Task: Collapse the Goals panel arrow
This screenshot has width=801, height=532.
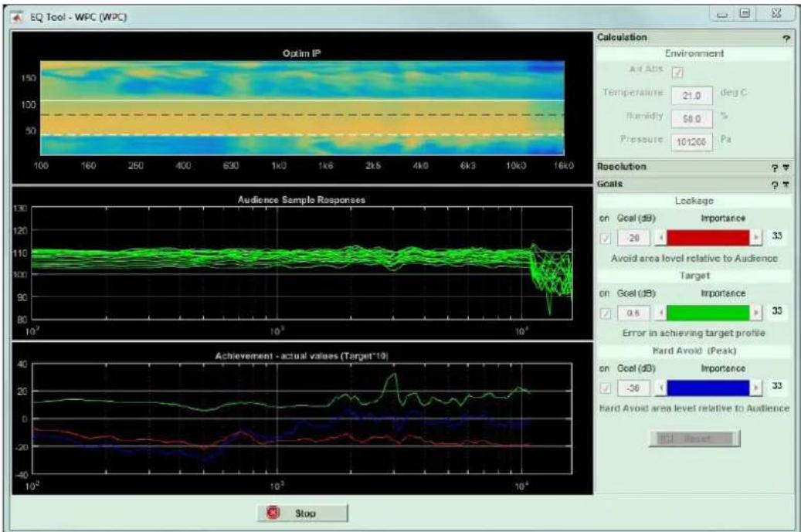Action: click(786, 185)
